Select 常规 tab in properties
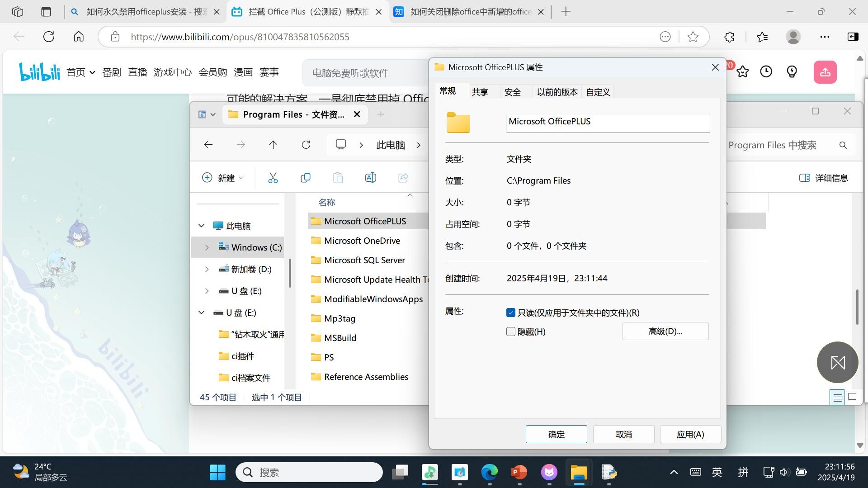Viewport: 868px width, 488px height. click(x=448, y=91)
